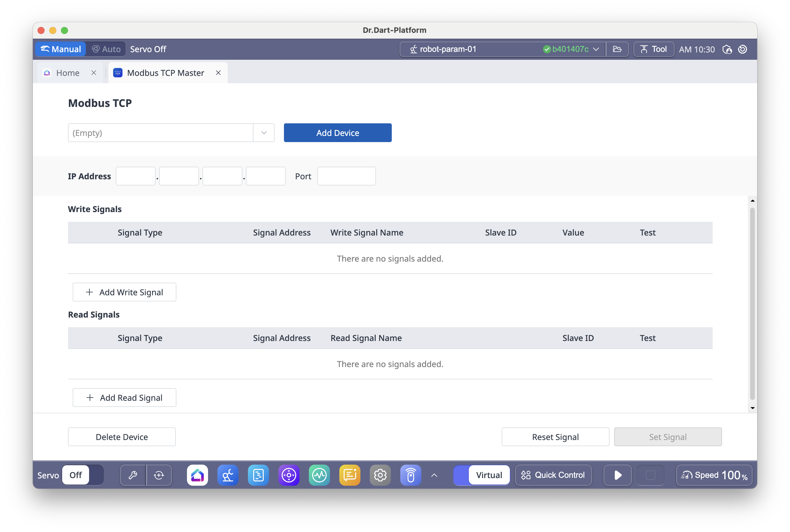This screenshot has height=532, width=790.
Task: Toggle the Servo Off switch
Action: (83, 475)
